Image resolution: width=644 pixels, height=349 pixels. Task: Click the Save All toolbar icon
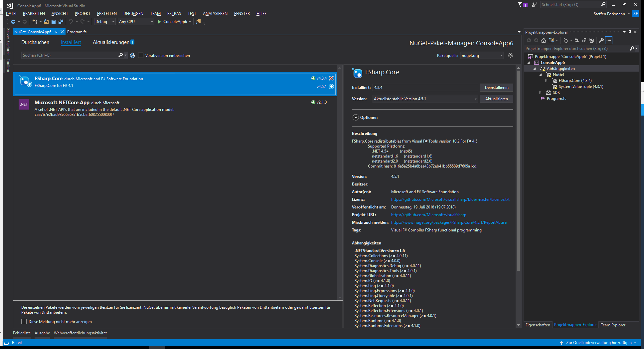click(x=61, y=22)
